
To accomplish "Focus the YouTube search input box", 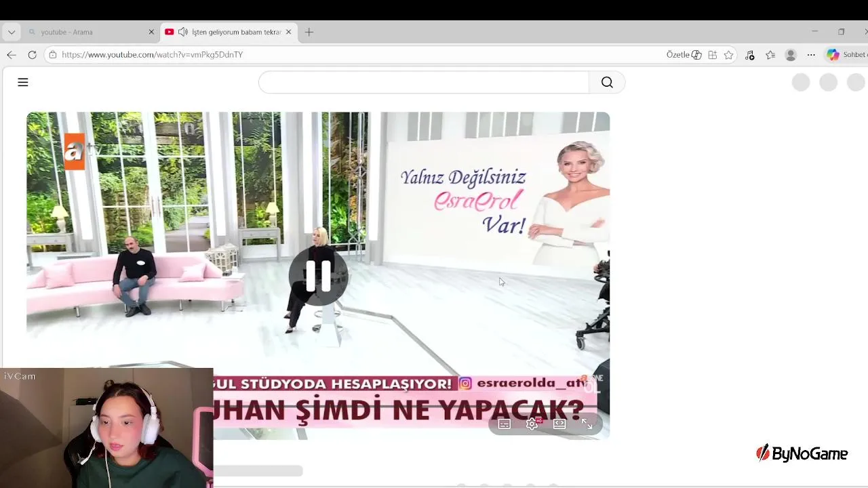I will point(424,82).
